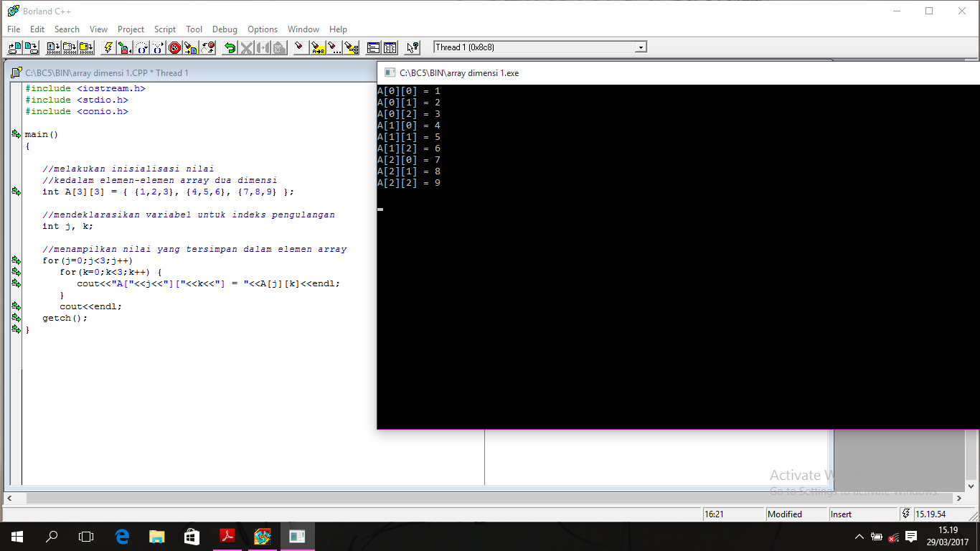Open the Debug menu
Image resolution: width=980 pixels, height=551 pixels.
point(225,29)
